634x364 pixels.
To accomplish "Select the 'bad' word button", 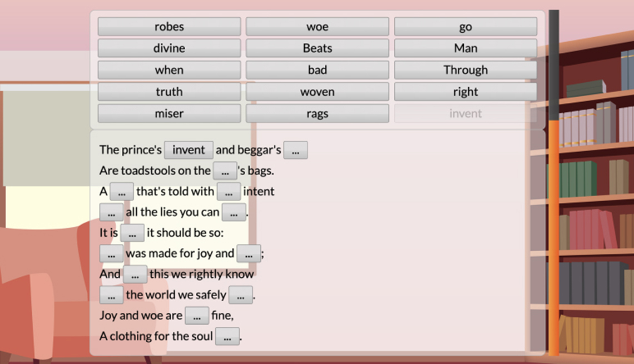I will (317, 70).
